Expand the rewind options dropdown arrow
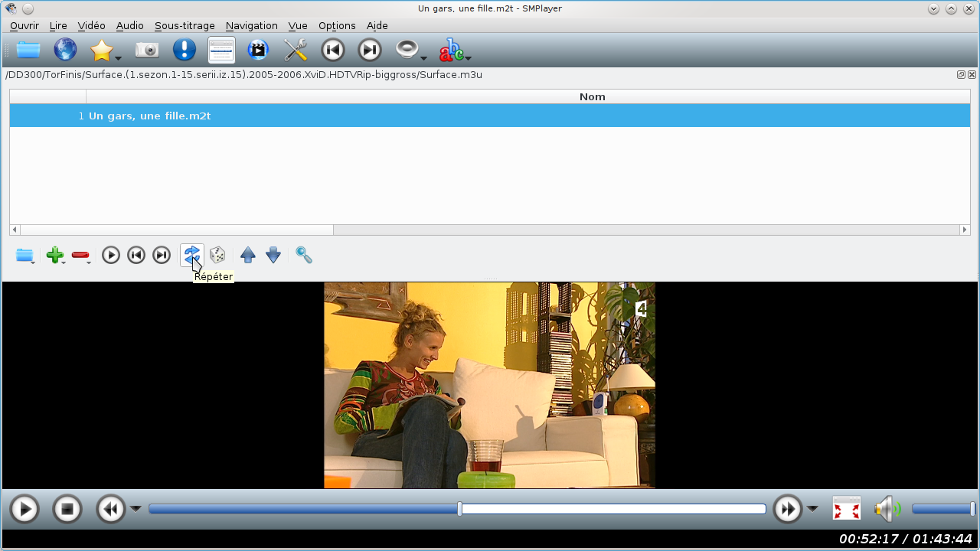The width and height of the screenshot is (980, 551). [x=136, y=509]
